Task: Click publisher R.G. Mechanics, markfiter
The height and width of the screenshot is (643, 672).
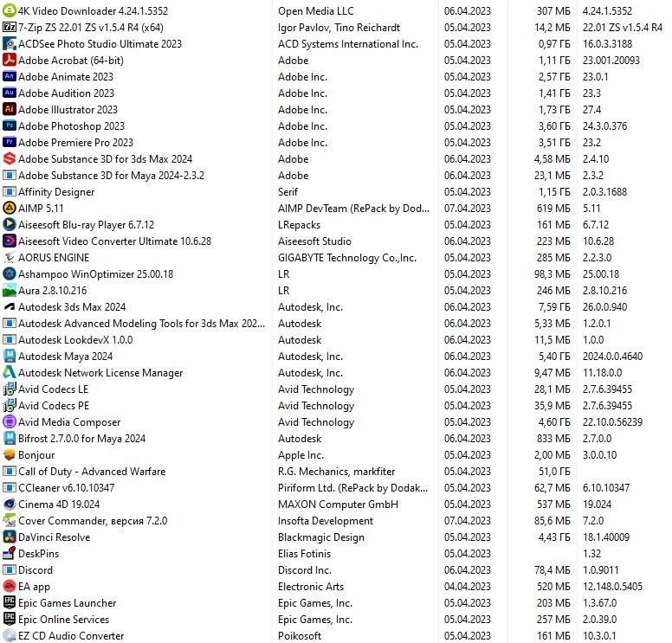Action: (336, 472)
